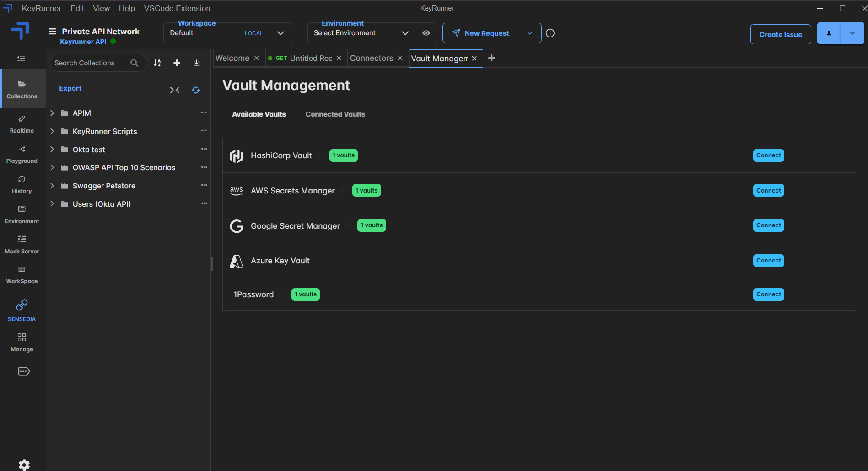Sort the collections list
Image resolution: width=868 pixels, height=471 pixels.
(x=157, y=63)
